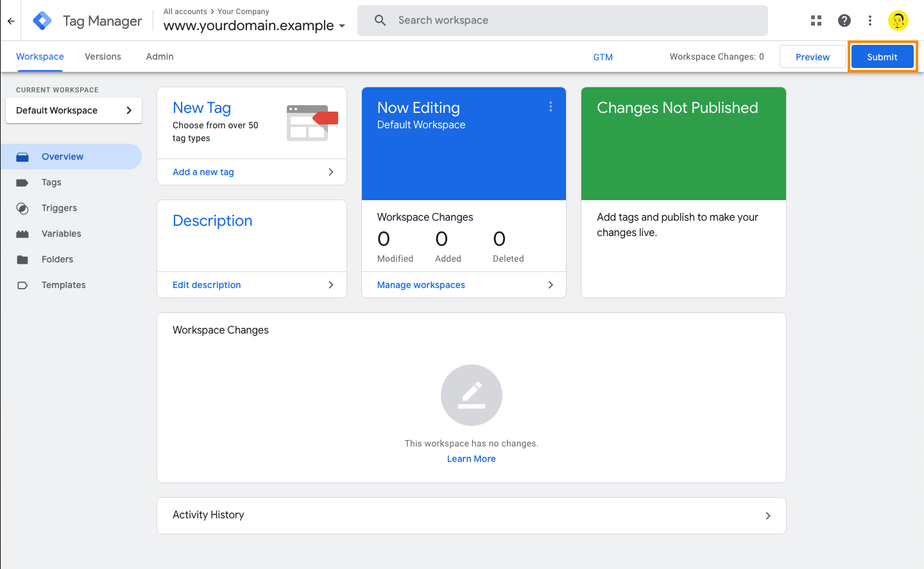Click the Folders icon in sidebar

coord(22,259)
